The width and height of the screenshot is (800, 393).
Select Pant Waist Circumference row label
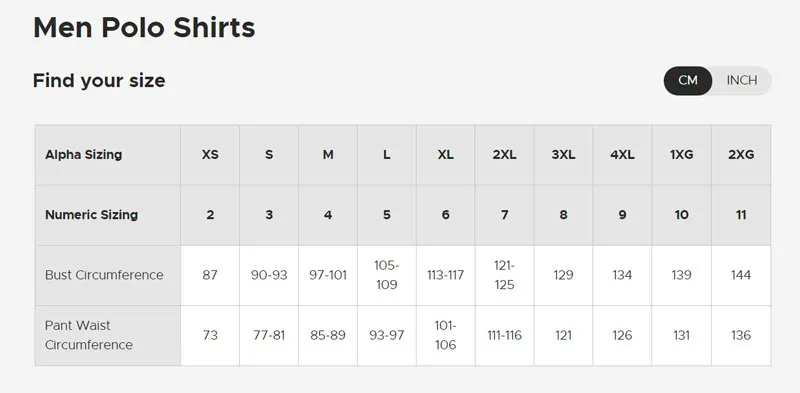click(x=89, y=335)
